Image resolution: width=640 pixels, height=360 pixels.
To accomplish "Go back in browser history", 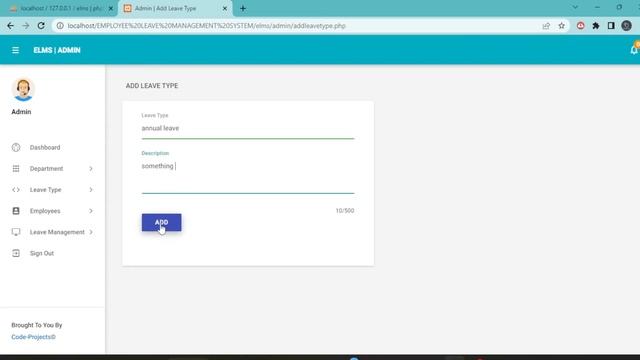I will [10, 26].
